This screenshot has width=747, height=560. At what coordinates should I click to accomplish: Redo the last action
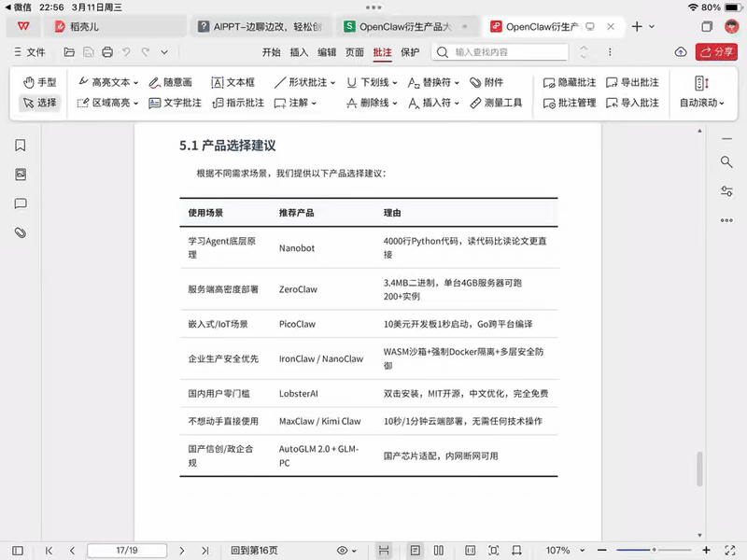pos(146,52)
